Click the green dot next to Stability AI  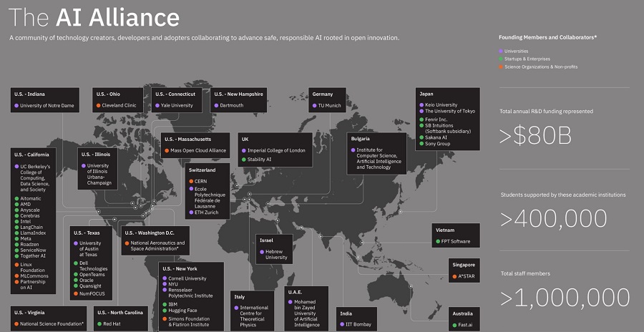[x=243, y=160]
